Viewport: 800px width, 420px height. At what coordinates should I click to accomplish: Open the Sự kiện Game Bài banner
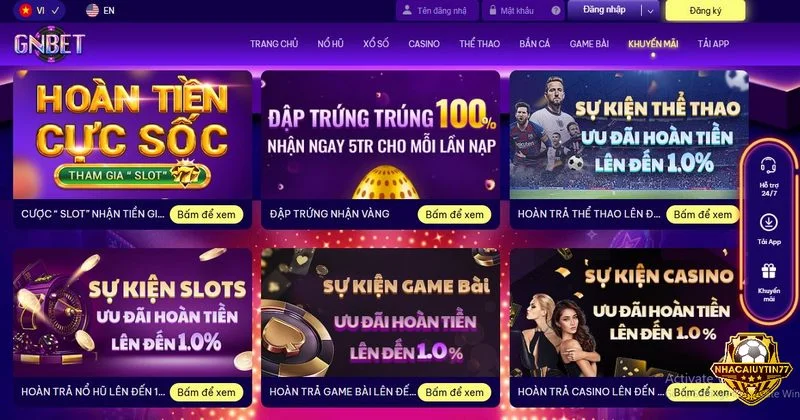(x=380, y=313)
